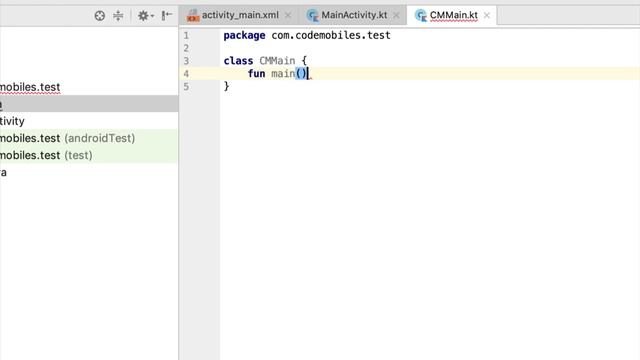
Task: Close the activity_main.xml tab
Action: 288,16
